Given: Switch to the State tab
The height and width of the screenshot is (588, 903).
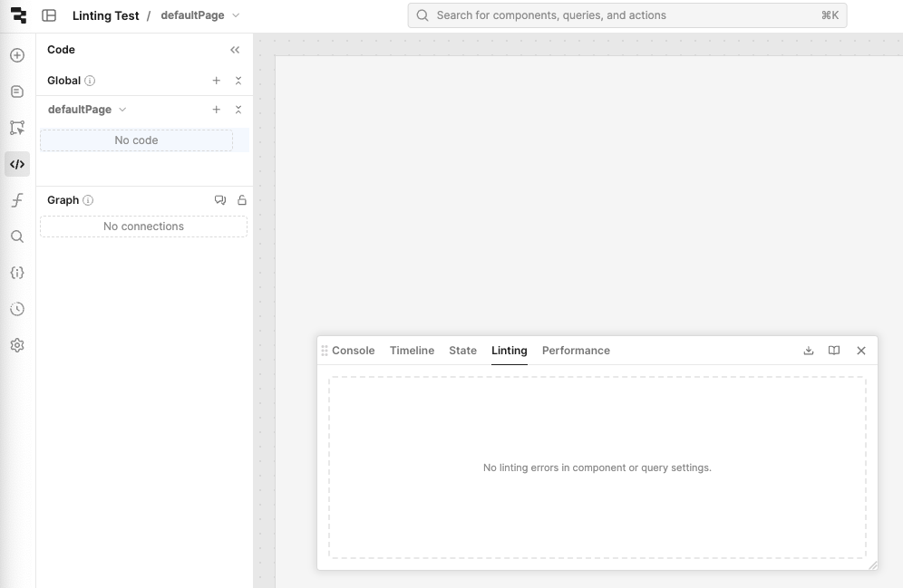Looking at the screenshot, I should pos(463,351).
